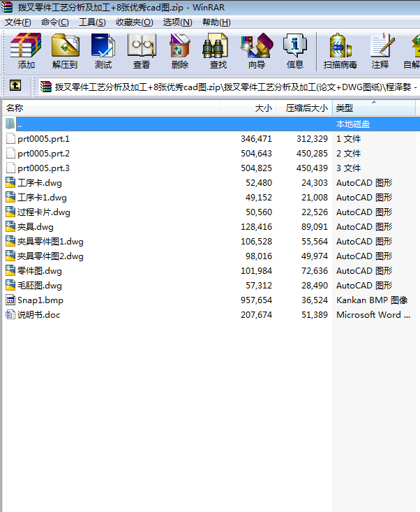The image size is (420, 512).
Task: Sort by Packed size (压缩后大小) header
Action: coord(304,108)
